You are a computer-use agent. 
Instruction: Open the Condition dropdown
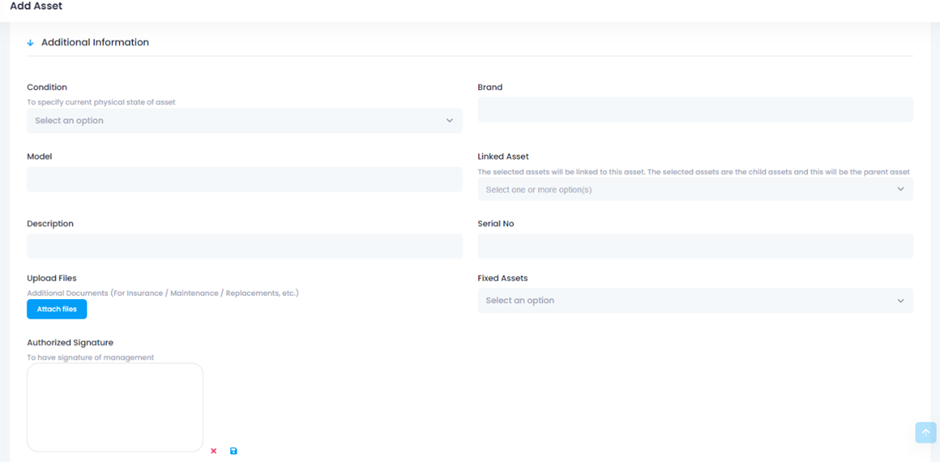coord(245,120)
